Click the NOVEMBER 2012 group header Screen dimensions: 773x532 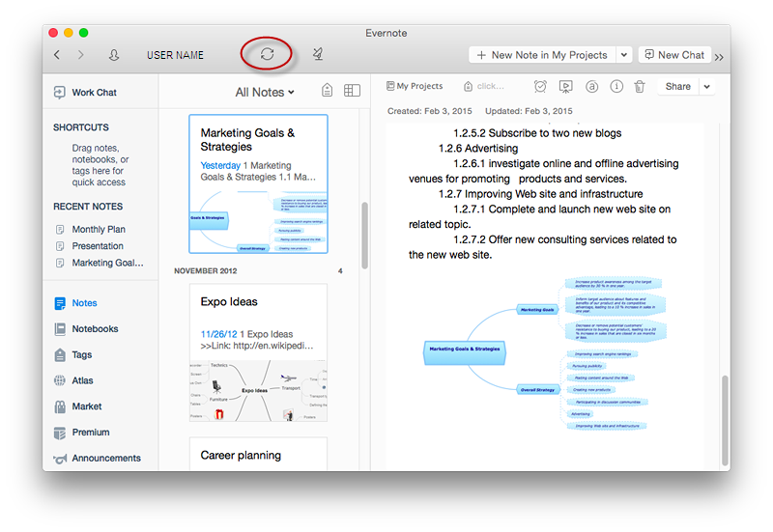206,271
